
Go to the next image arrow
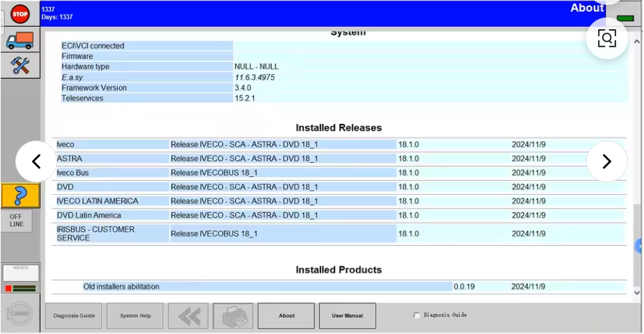tap(606, 161)
